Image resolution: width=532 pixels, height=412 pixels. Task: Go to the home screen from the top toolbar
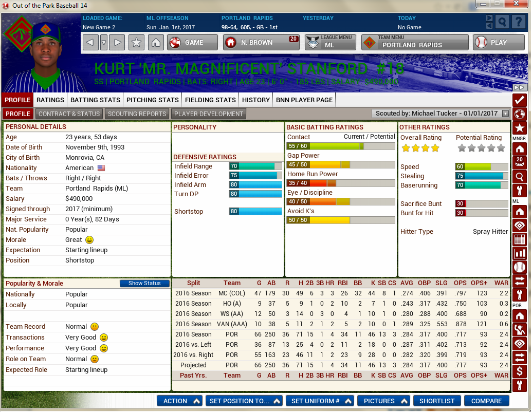click(156, 43)
